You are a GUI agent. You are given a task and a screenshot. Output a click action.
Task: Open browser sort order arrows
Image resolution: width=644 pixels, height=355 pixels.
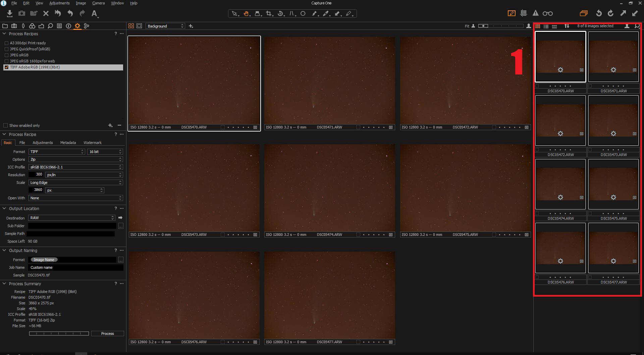pyautogui.click(x=567, y=26)
